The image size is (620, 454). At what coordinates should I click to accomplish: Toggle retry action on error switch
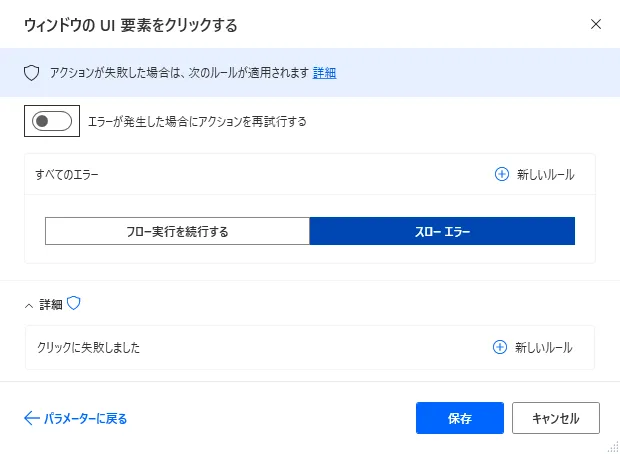[x=52, y=122]
